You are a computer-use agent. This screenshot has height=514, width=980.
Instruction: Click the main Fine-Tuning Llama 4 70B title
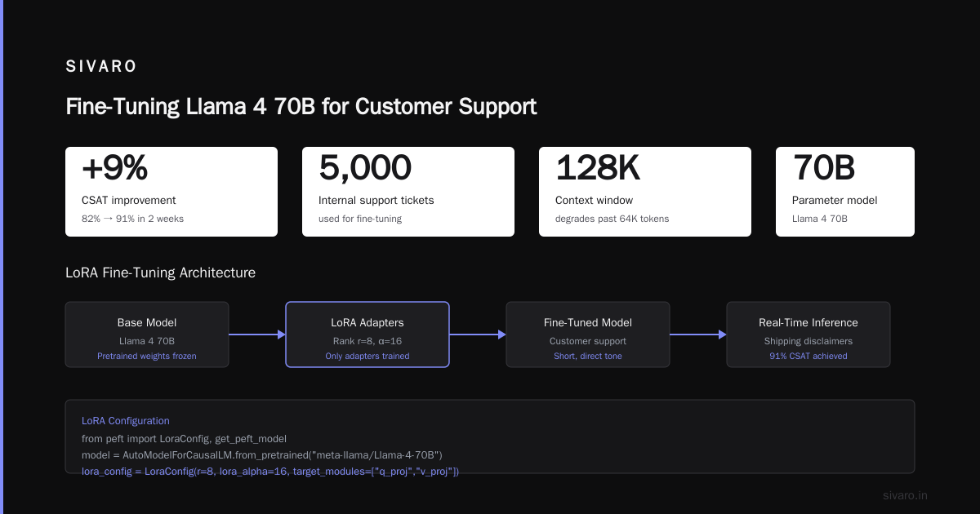pyautogui.click(x=301, y=107)
